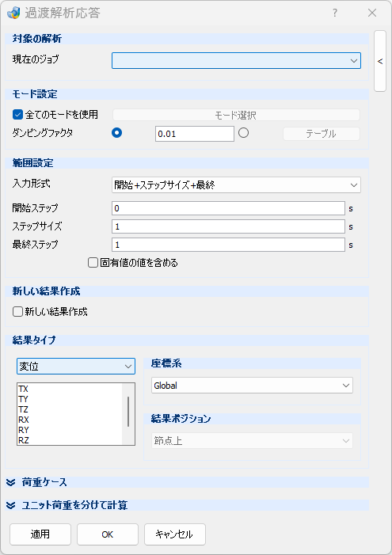The image size is (392, 555).
Task: Open the 現在のジョブ dropdown
Action: click(x=236, y=60)
